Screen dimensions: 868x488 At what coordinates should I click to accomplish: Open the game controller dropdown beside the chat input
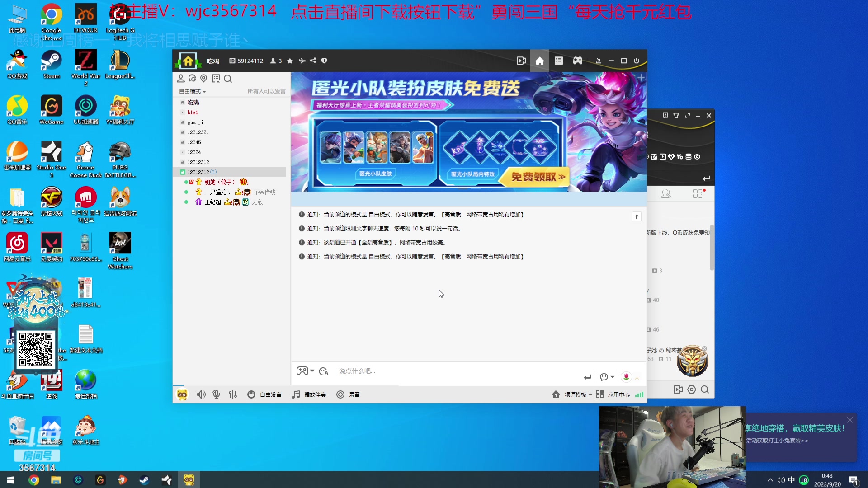[x=305, y=371]
